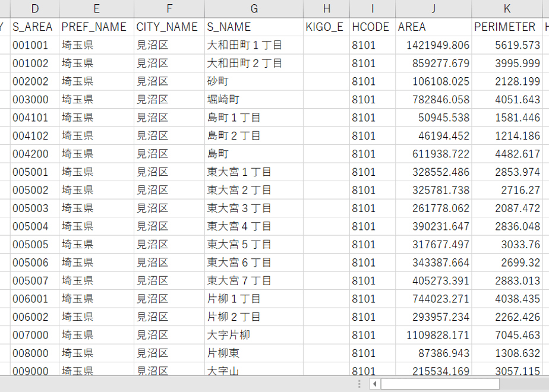The image size is (549, 392).
Task: Select cell 片柳１丁目
Action: 254,299
